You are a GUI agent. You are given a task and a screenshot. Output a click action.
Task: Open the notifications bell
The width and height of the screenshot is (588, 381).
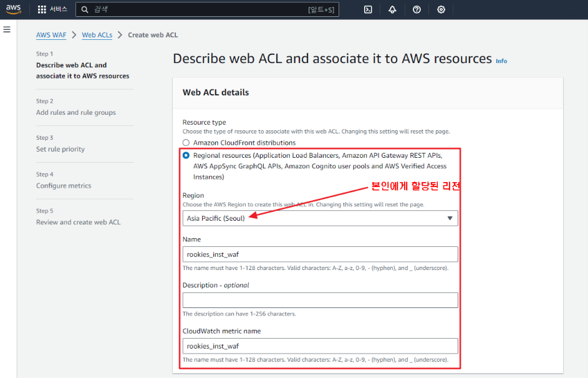pyautogui.click(x=392, y=10)
